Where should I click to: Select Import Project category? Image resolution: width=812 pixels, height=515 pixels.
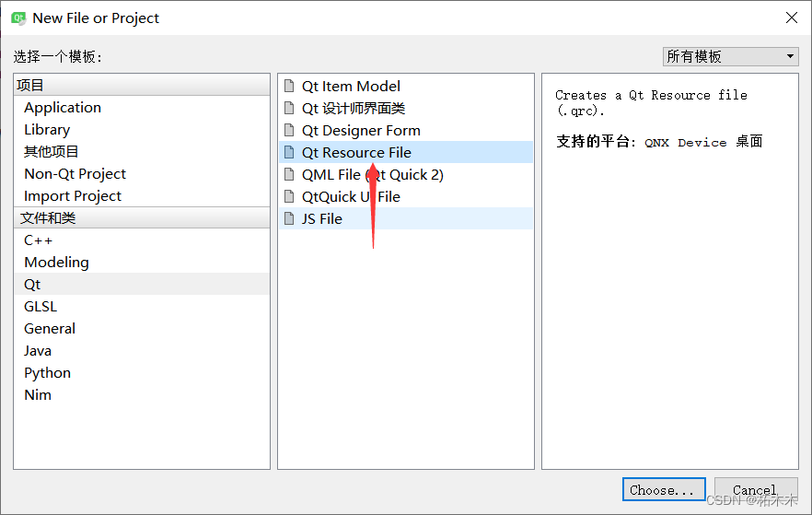pos(142,196)
